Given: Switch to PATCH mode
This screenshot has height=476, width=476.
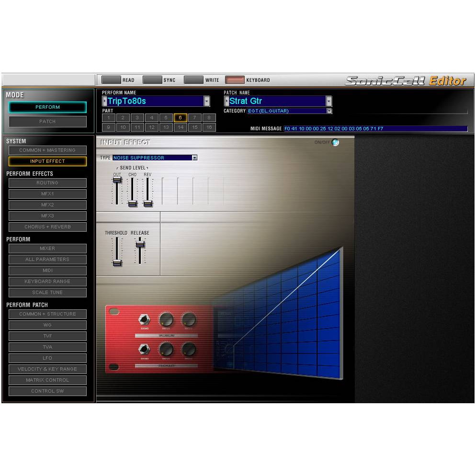Looking at the screenshot, I should pyautogui.click(x=48, y=122).
